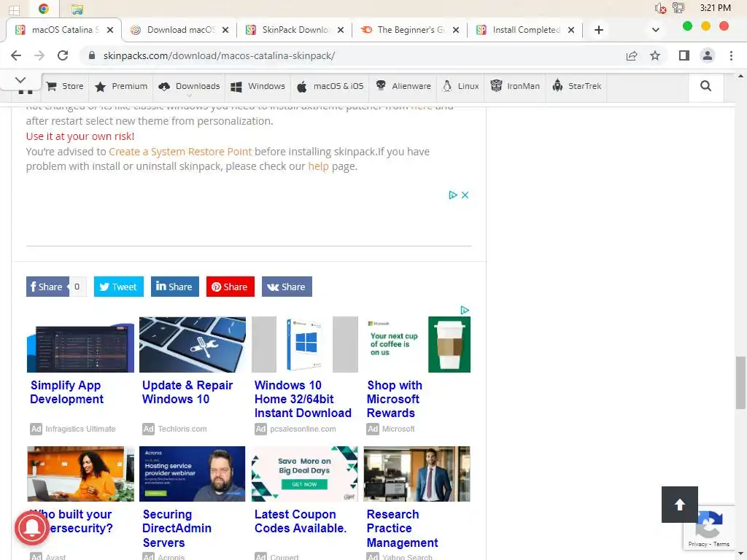The width and height of the screenshot is (747, 560).
Task: Open Securing DirectAdmin Servers ad
Action: 177,528
